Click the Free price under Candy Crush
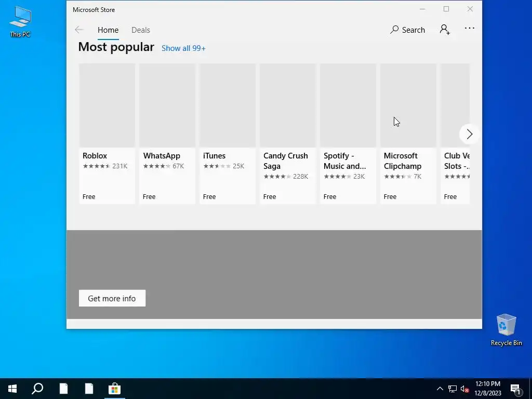 (270, 197)
